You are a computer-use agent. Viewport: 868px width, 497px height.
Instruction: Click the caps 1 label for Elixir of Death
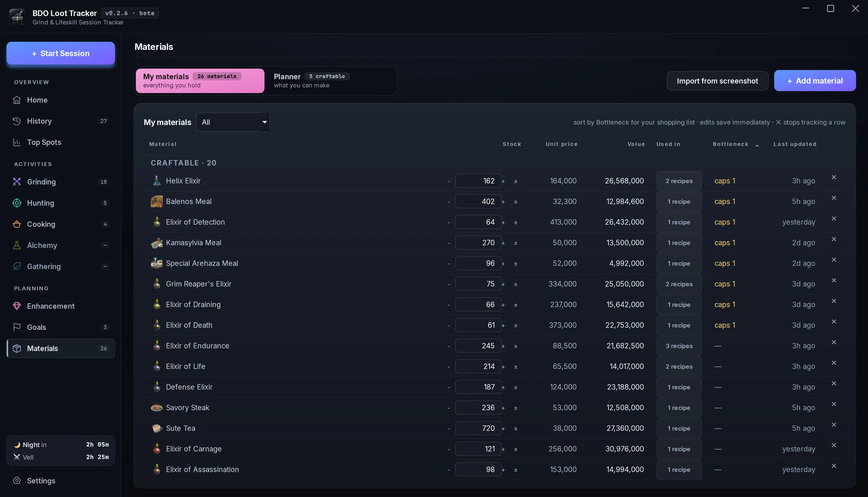725,325
